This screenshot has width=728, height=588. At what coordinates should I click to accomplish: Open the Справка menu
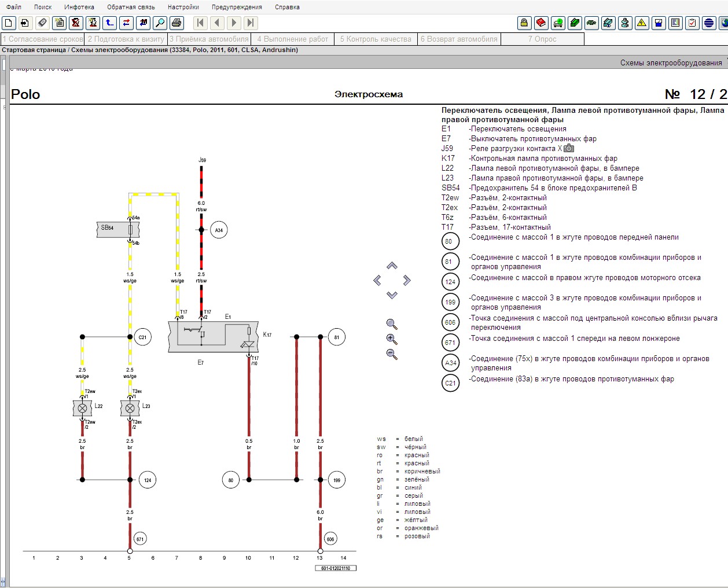tap(287, 7)
